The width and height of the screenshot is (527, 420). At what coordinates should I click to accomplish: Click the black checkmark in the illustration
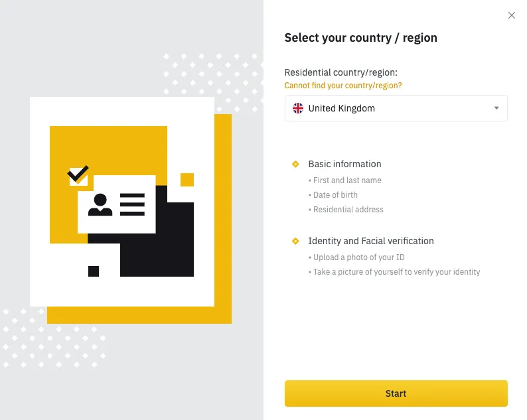78,175
